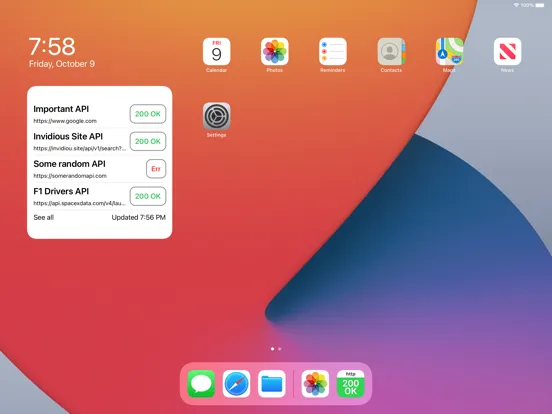The image size is (552, 414).
Task: Tap See all in the widget
Action: [44, 217]
